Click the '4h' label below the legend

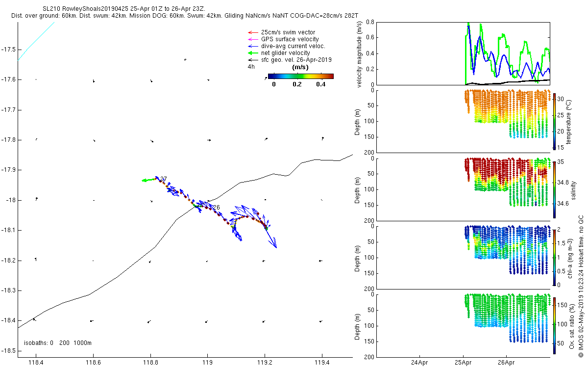click(x=252, y=67)
